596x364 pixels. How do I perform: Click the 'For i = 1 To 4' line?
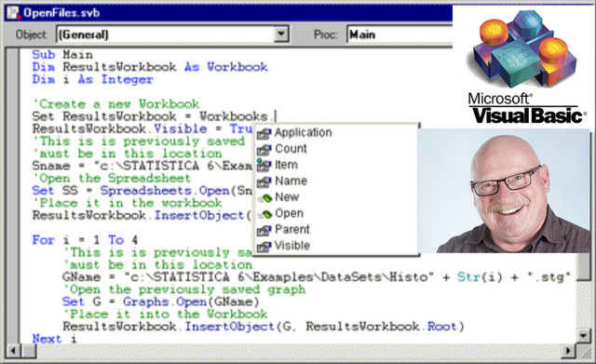click(85, 240)
